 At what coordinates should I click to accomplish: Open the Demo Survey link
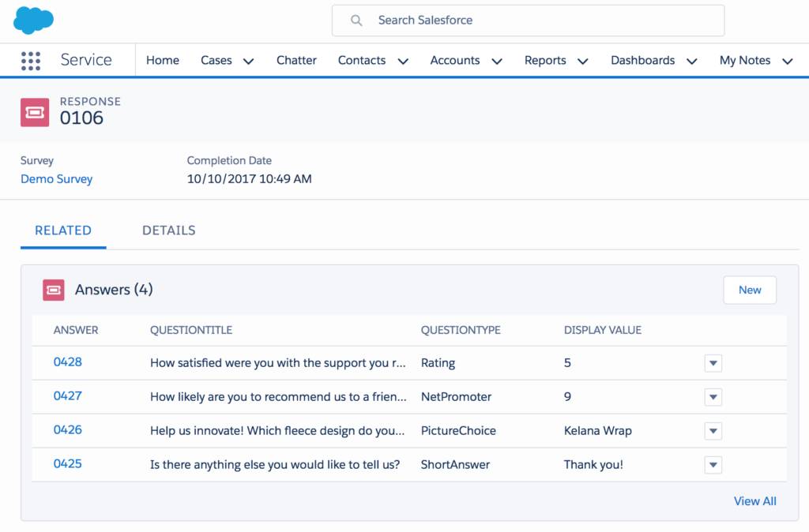(57, 179)
